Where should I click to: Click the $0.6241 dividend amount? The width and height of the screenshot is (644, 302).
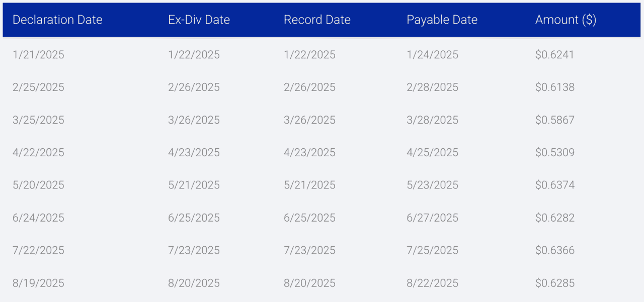click(x=554, y=55)
